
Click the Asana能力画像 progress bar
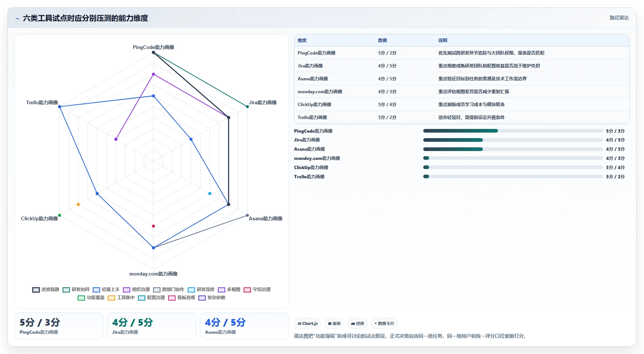[513, 149]
